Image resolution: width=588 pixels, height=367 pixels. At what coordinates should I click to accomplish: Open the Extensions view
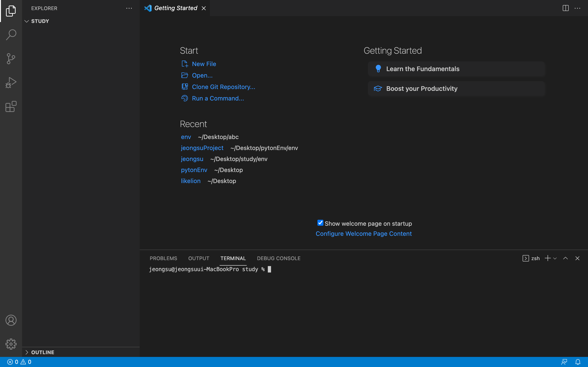(11, 107)
